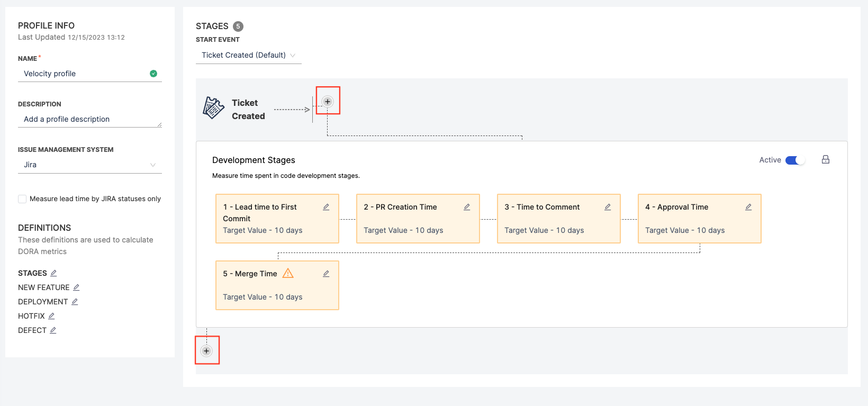Edit the Lead time to First Commit stage
Image resolution: width=868 pixels, height=406 pixels.
326,207
